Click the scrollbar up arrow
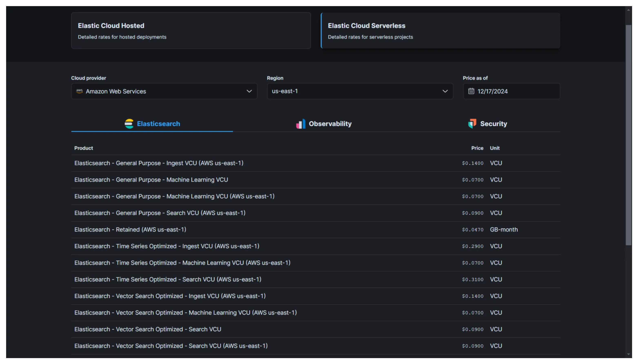 tap(628, 10)
